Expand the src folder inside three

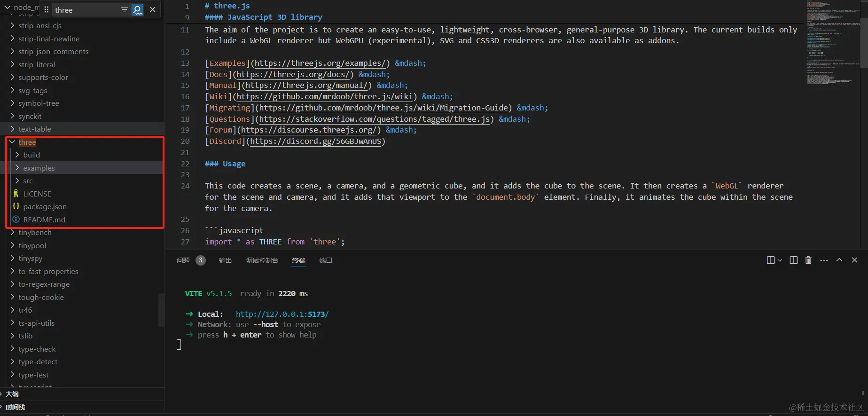click(x=17, y=181)
